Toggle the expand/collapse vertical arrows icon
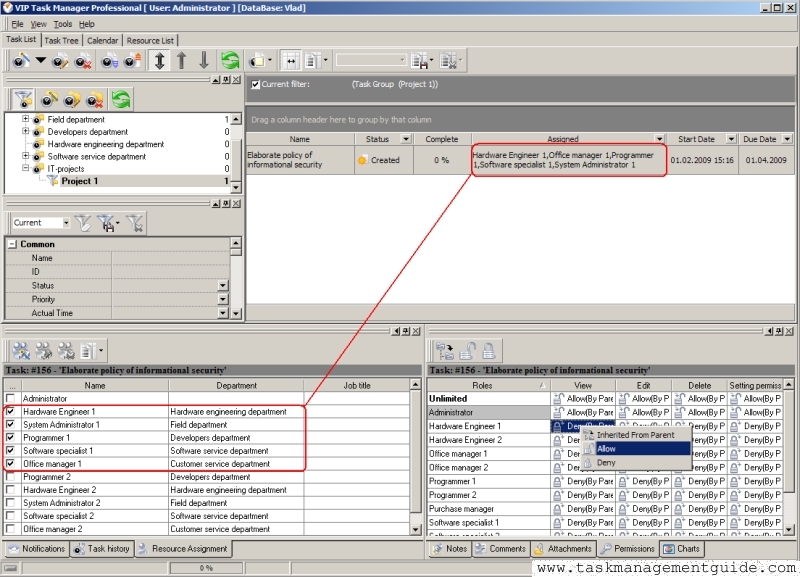The image size is (800, 577). [159, 61]
